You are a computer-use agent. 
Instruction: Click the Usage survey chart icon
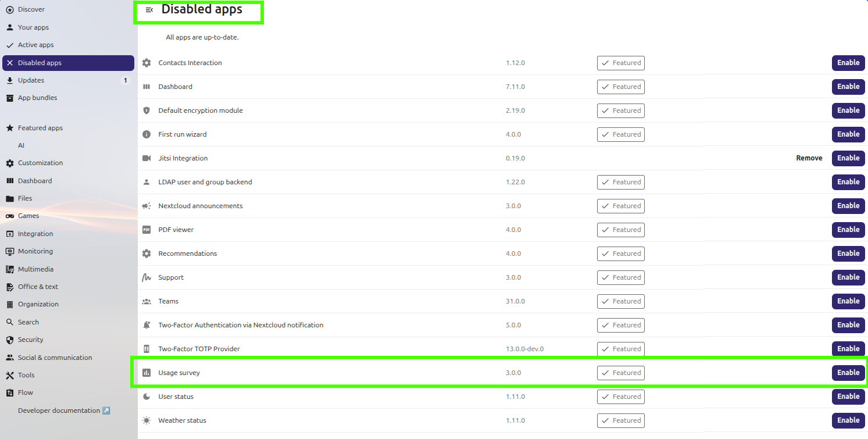click(x=147, y=373)
